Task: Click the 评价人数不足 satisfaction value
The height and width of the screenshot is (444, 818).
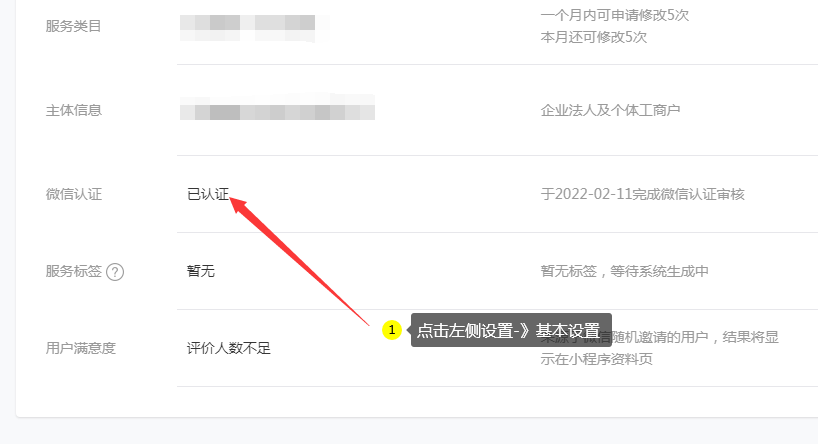Action: click(x=228, y=348)
